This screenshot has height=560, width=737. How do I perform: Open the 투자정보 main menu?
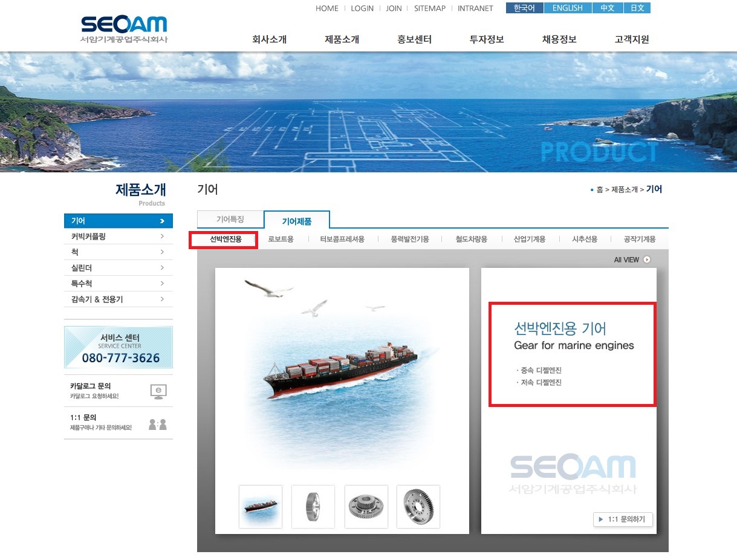[x=487, y=39]
